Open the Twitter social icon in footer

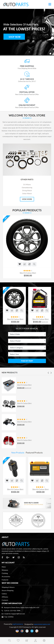coord(13,557)
